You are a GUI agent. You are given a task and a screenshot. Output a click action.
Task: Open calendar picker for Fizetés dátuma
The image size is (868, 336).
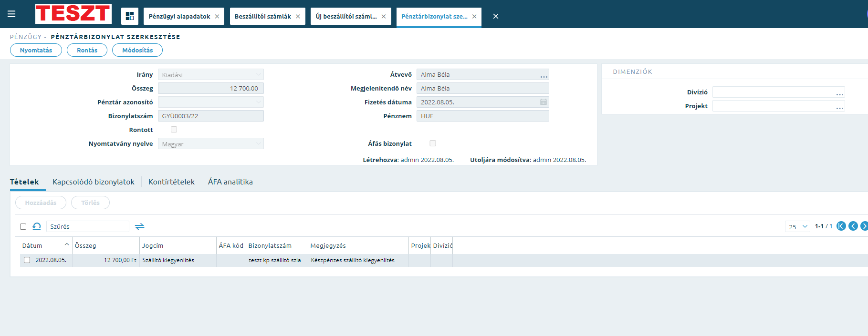(x=543, y=102)
